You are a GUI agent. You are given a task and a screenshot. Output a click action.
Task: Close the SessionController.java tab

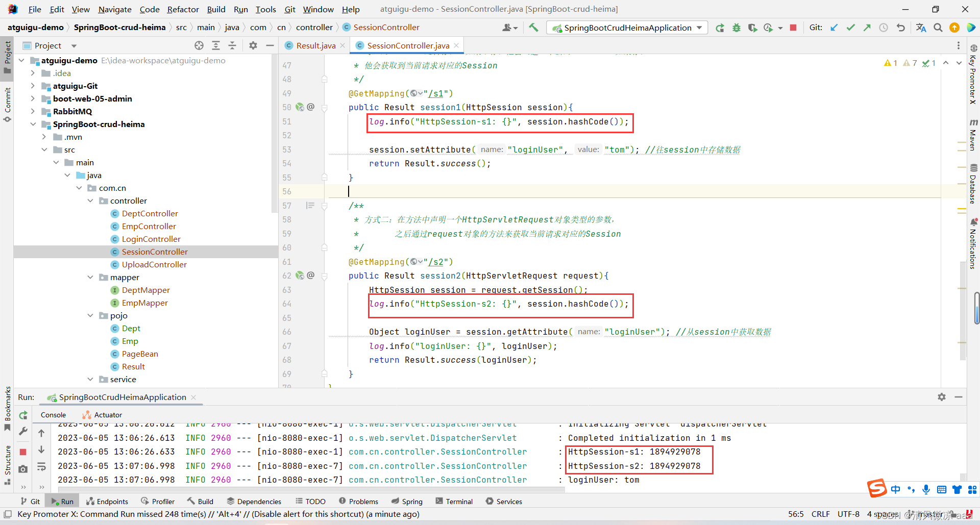click(x=456, y=45)
